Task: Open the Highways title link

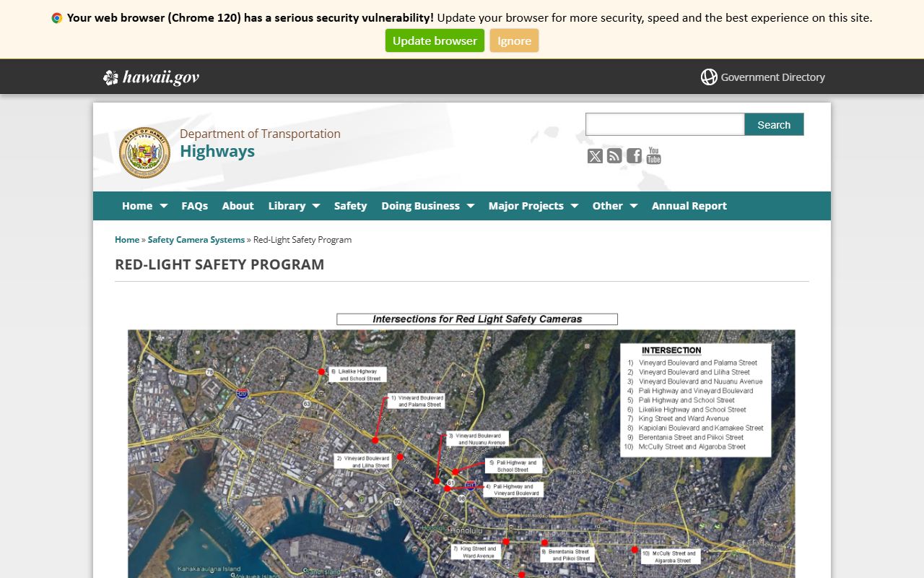Action: (x=217, y=151)
